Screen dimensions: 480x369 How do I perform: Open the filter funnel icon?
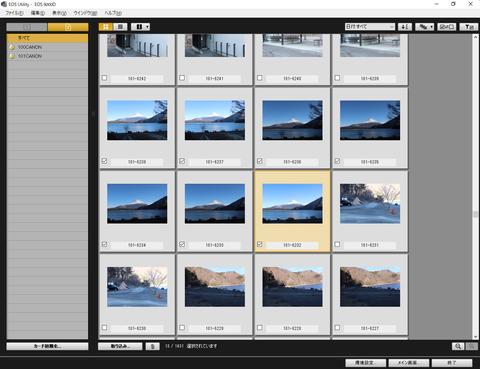[469, 27]
